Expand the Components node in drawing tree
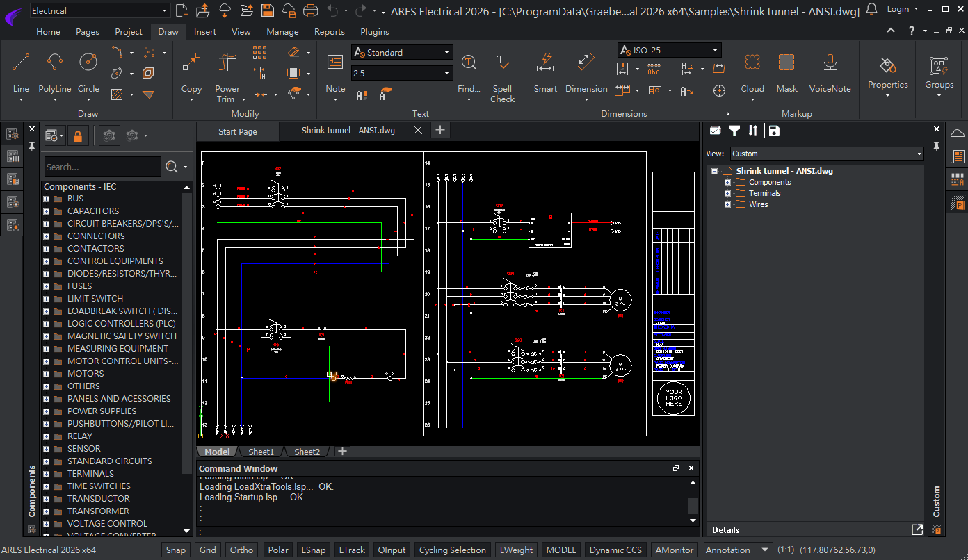Image resolution: width=968 pixels, height=560 pixels. coord(727,182)
